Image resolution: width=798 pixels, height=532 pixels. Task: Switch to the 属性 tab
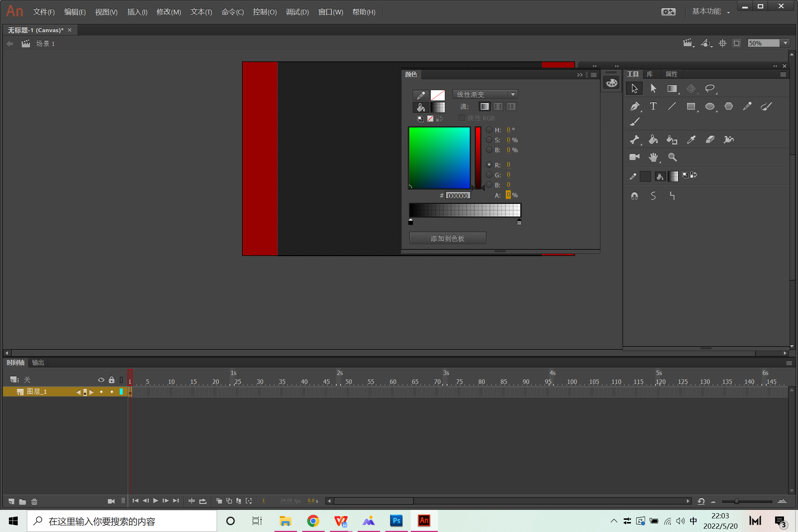point(671,74)
